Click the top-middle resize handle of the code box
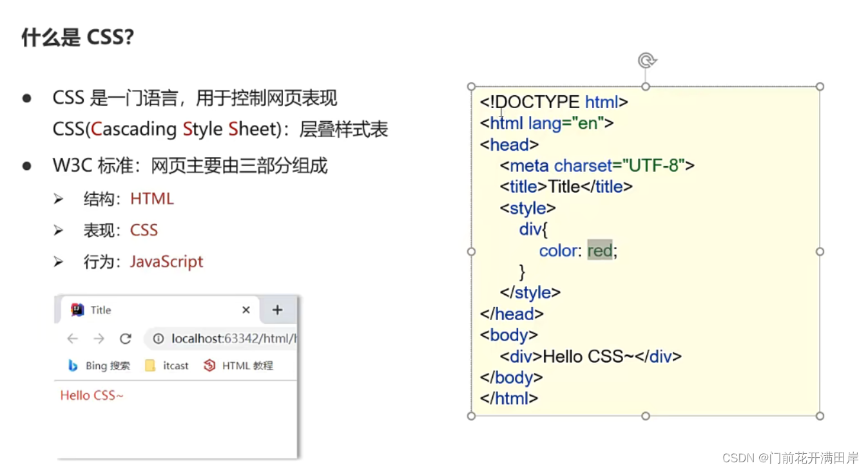The height and width of the screenshot is (470, 868). (646, 86)
